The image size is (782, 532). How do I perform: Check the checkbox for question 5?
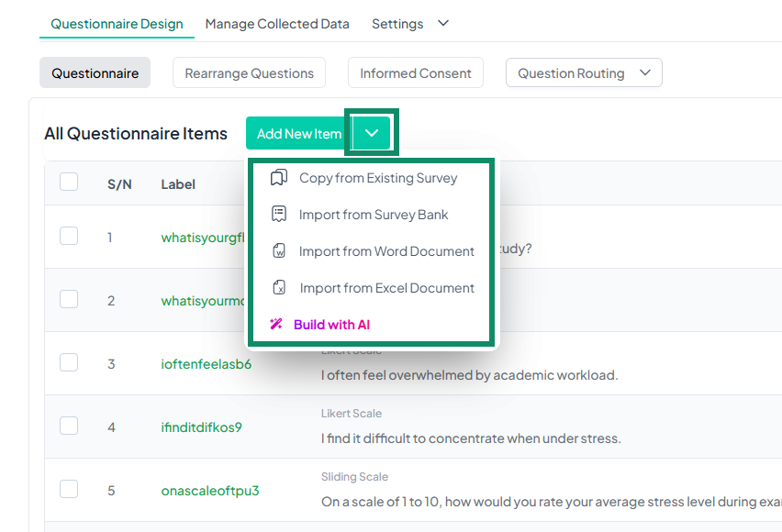point(69,489)
